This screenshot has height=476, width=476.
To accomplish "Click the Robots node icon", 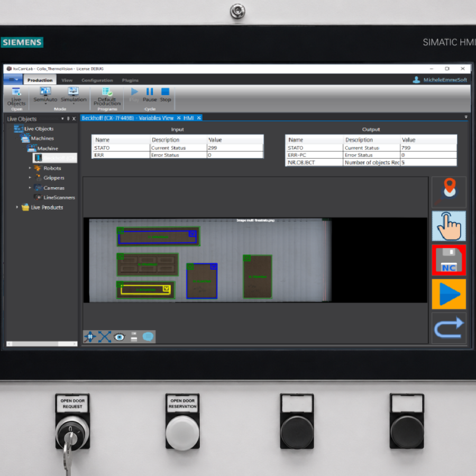I will point(38,168).
